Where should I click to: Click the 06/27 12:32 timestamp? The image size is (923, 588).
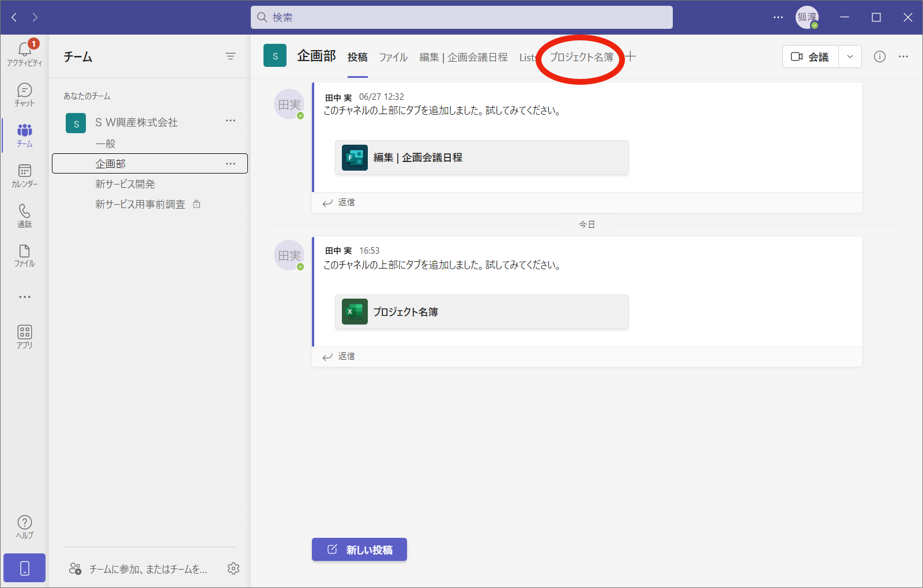point(382,97)
